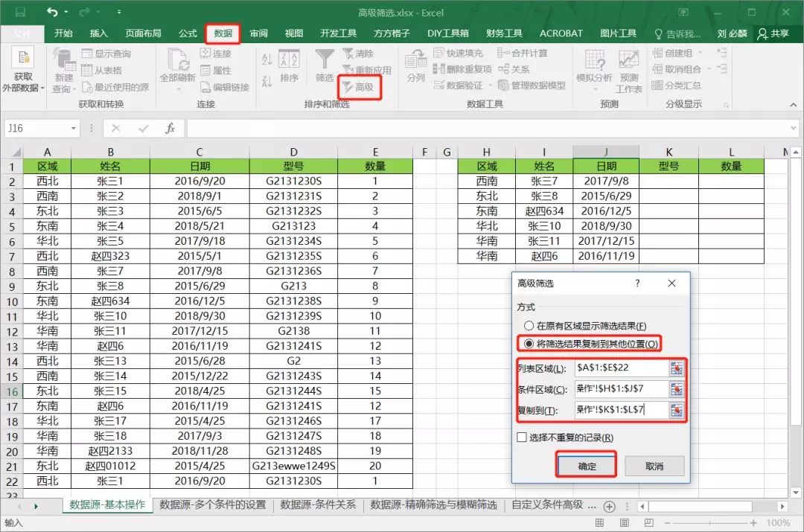804x532 pixels.
Task: Click the 列表区域 input field
Action: pyautogui.click(x=622, y=368)
